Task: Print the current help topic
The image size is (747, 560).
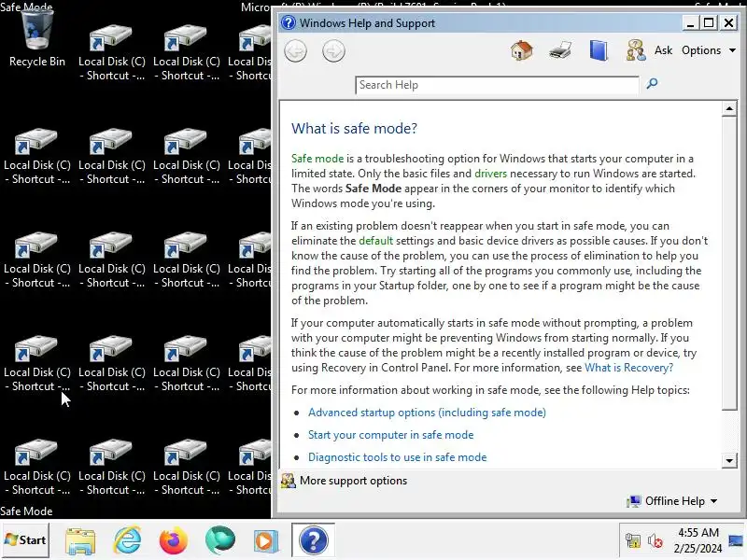Action: pyautogui.click(x=559, y=50)
